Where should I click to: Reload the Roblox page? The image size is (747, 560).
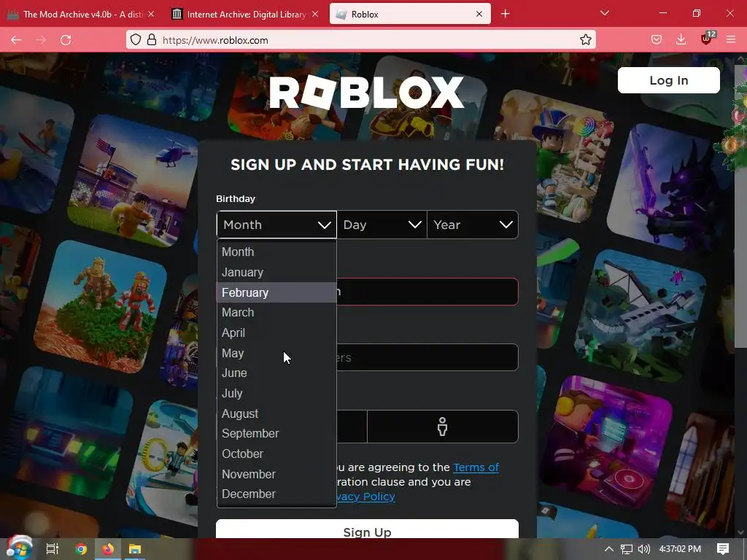(x=66, y=40)
